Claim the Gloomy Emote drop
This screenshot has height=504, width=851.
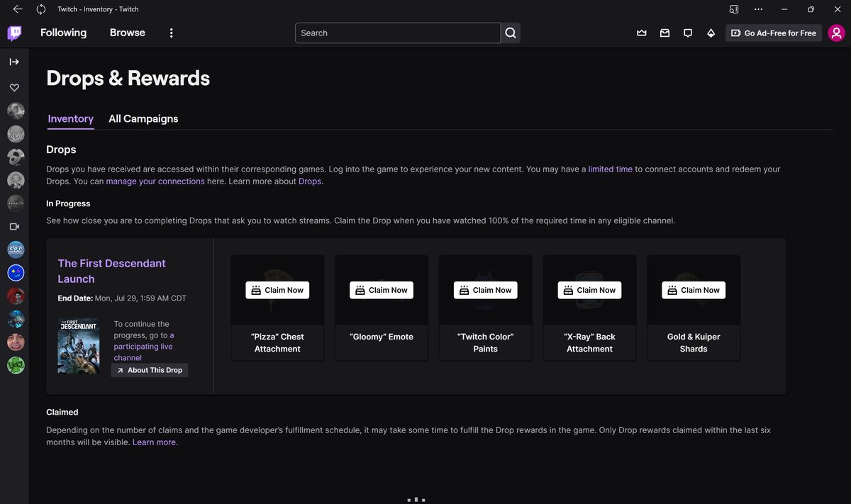click(381, 289)
